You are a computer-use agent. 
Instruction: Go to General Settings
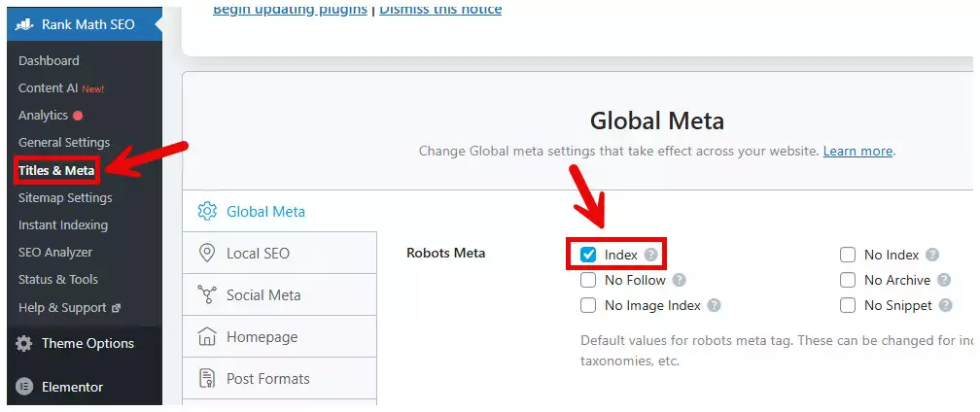64,142
